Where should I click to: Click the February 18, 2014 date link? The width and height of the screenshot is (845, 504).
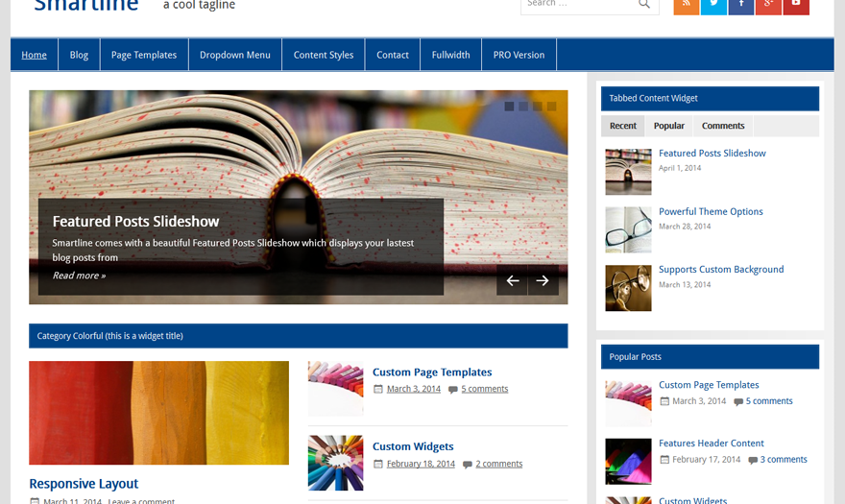[421, 464]
